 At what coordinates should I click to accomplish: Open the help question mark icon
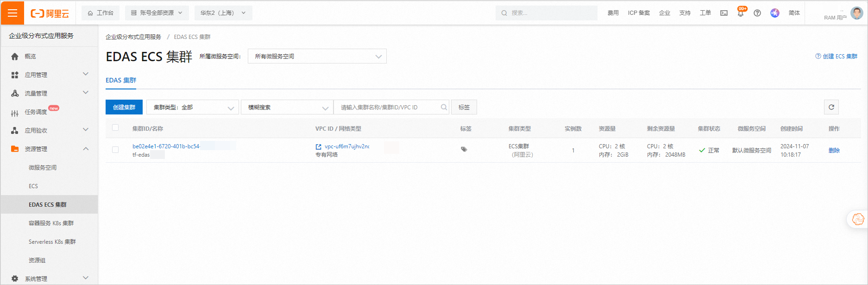[x=757, y=13]
